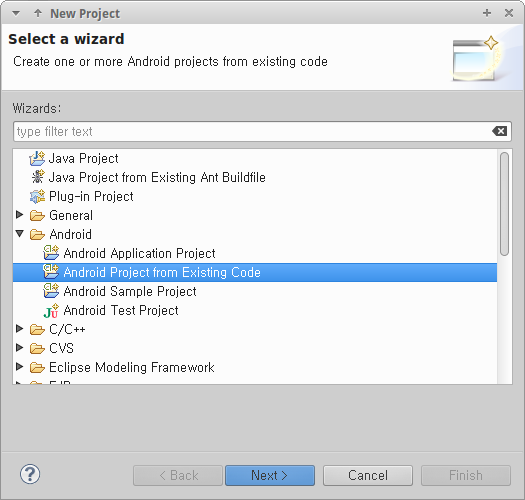Clear the filter text with the erase icon
This screenshot has width=525, height=500.
coord(500,131)
